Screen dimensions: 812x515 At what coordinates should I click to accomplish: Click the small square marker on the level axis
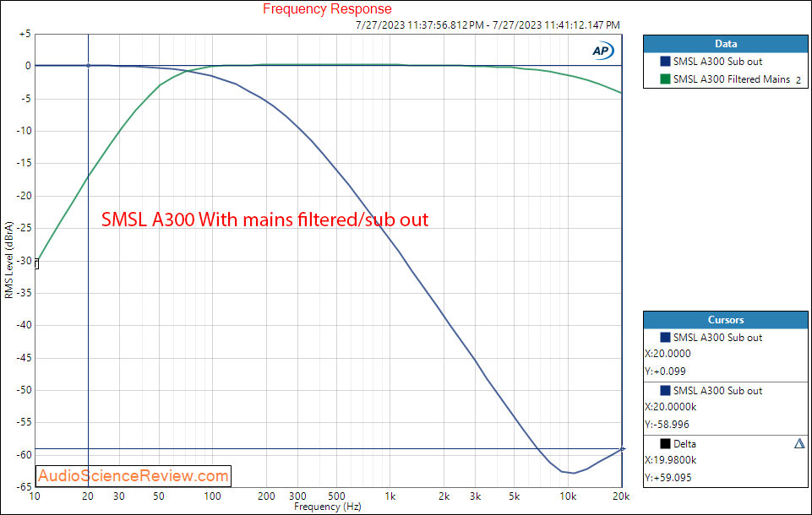click(36, 264)
